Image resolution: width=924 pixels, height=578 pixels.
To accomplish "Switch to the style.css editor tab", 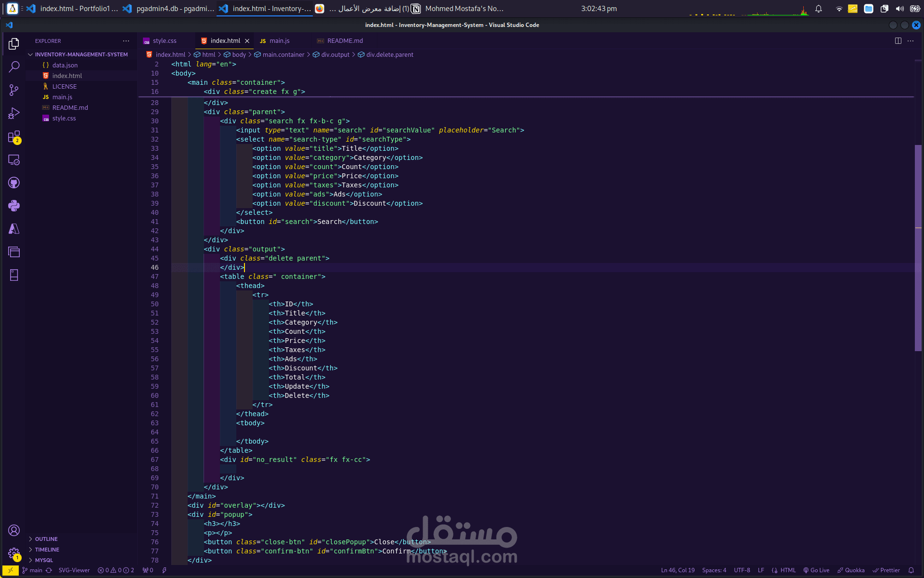I will coord(164,41).
